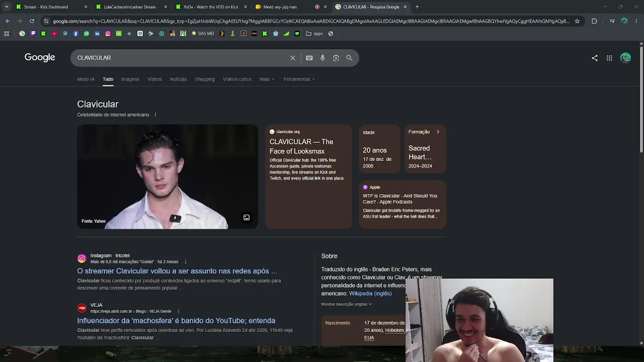Open the Apple Podcasts WTF is Clavicular card
This screenshot has width=644, height=362.
click(x=403, y=205)
